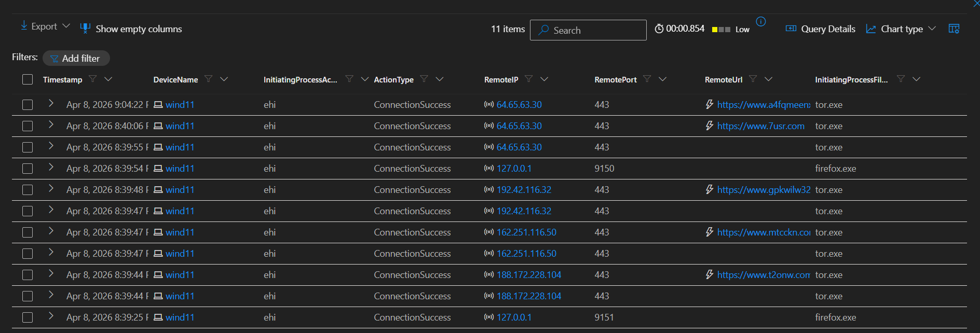The height and width of the screenshot is (333, 980).
Task: Open the Export options dropdown arrow
Action: click(x=66, y=26)
